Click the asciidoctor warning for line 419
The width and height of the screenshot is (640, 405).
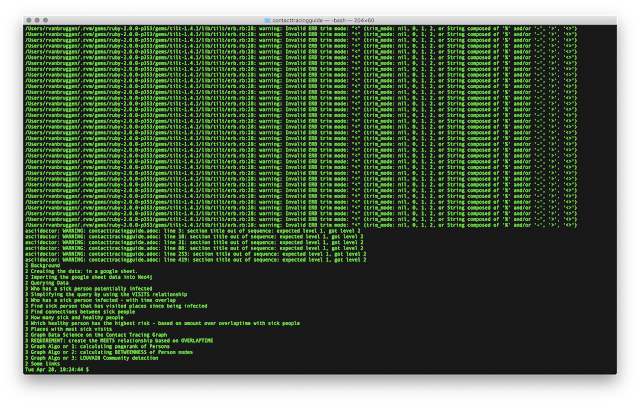click(x=196, y=260)
